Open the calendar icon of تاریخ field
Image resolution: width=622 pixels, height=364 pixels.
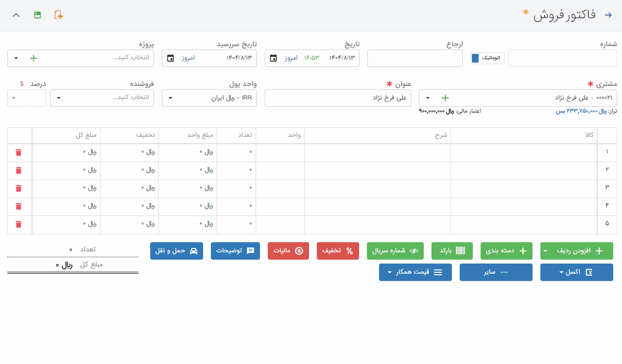pyautogui.click(x=274, y=58)
